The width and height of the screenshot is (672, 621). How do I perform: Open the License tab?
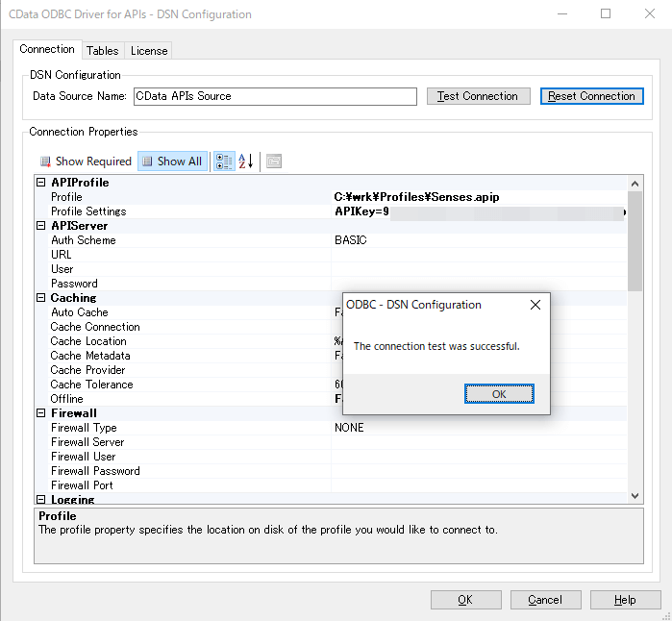149,51
